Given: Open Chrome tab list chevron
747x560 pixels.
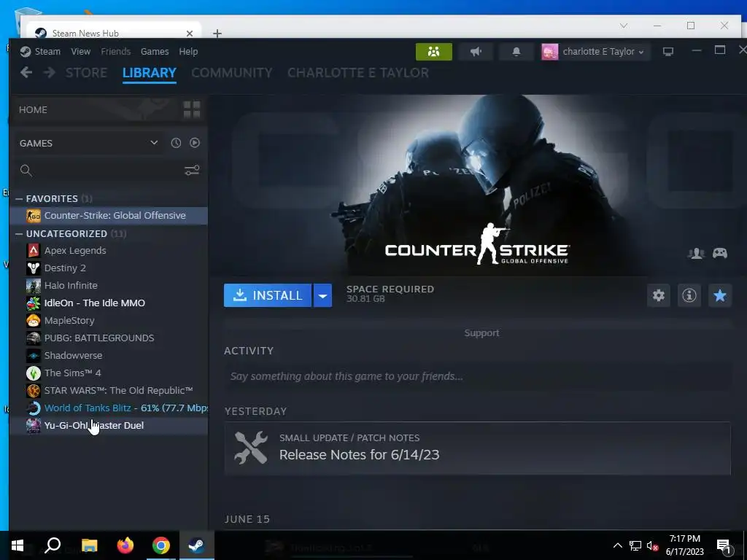Looking at the screenshot, I should pyautogui.click(x=624, y=26).
